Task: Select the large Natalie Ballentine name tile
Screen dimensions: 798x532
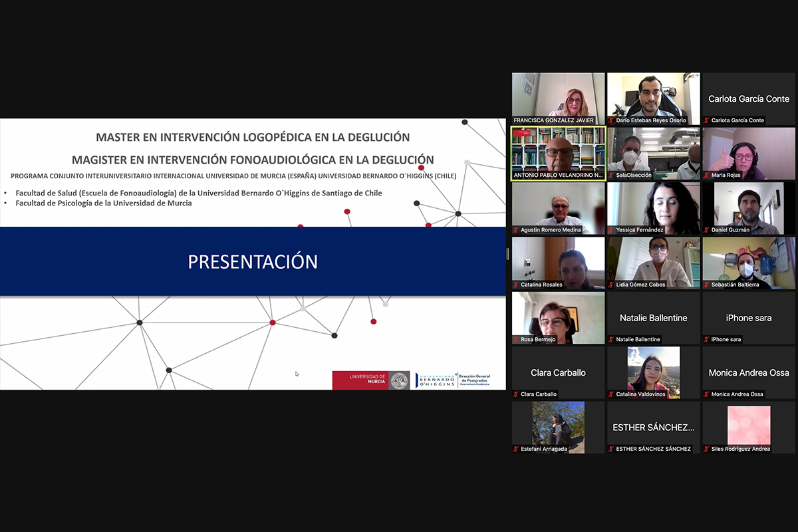Action: [654, 318]
